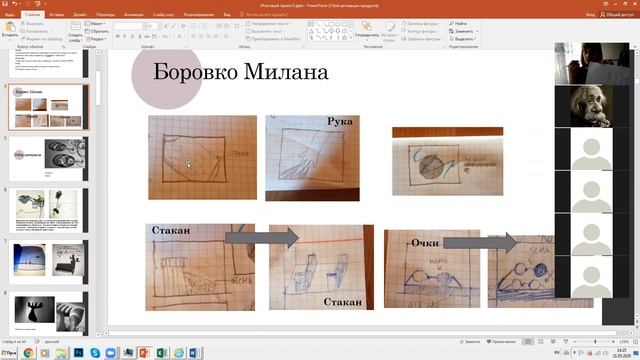Open the Shape Outline (Контур фигуры) dropdown
This screenshot has height=360, width=640.
click(419, 31)
